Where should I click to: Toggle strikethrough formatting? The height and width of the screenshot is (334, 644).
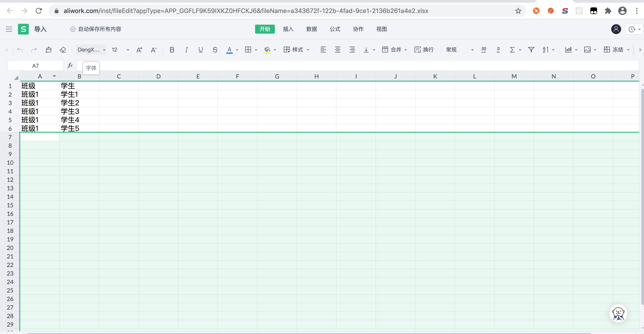(215, 50)
